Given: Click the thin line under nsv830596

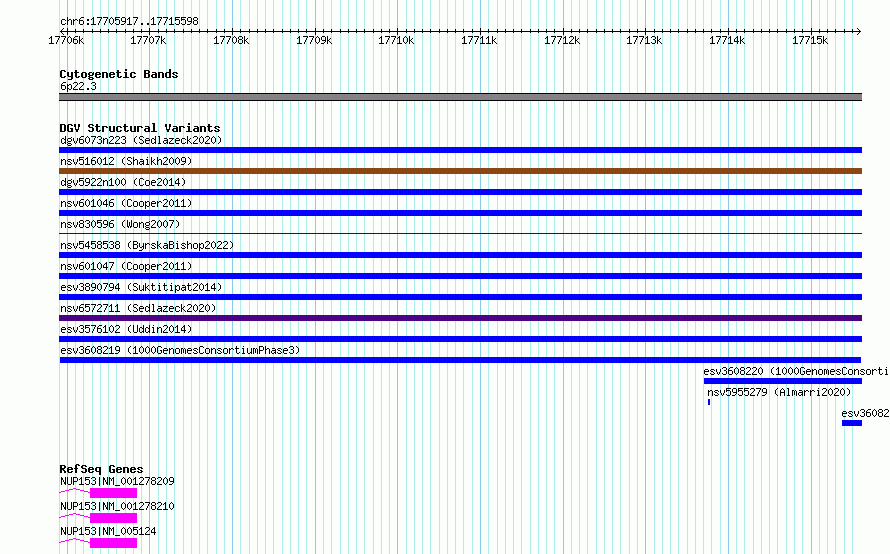Looking at the screenshot, I should pos(460,233).
